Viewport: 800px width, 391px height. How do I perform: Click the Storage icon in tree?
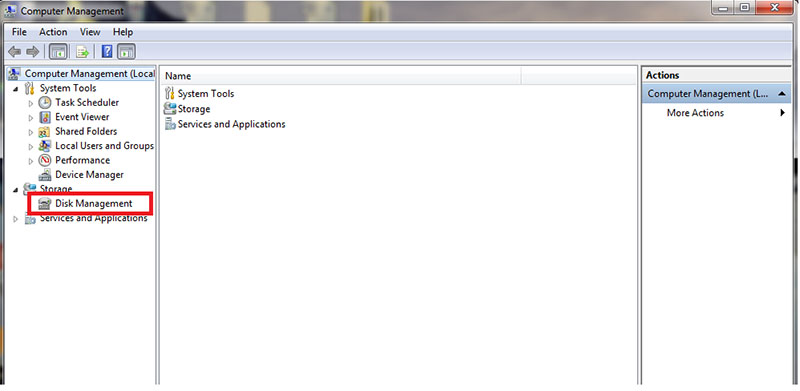30,189
